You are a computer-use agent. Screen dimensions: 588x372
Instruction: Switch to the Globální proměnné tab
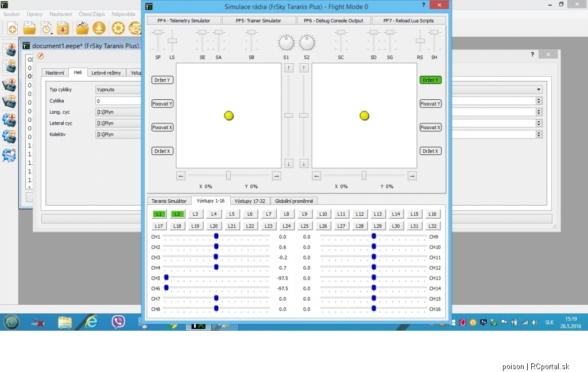pos(294,201)
